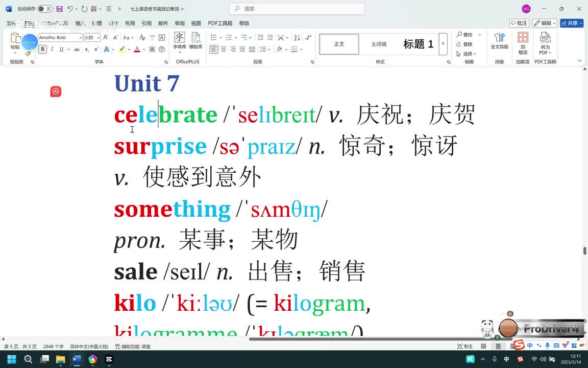
Task: Toggle Align Left paragraph button
Action: pyautogui.click(x=214, y=49)
